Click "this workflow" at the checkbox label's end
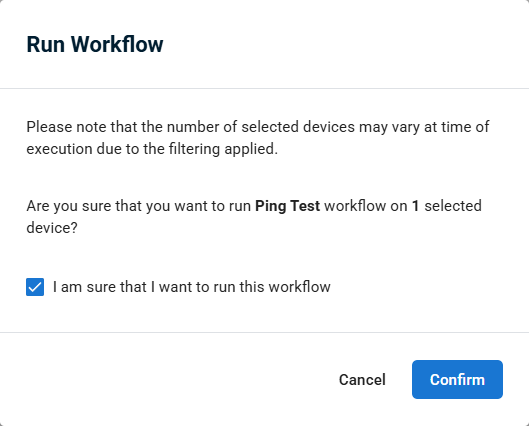This screenshot has width=529, height=426. point(285,287)
